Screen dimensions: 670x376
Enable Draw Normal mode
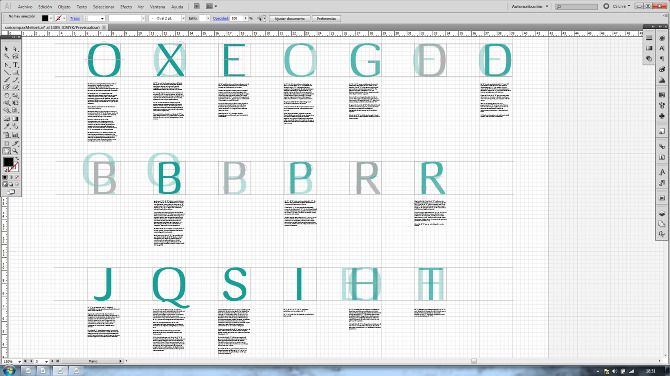click(x=6, y=185)
